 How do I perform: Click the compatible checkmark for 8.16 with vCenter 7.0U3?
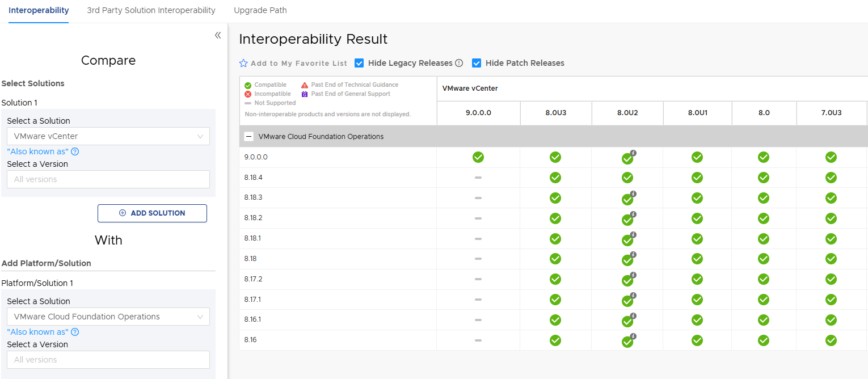tap(831, 340)
